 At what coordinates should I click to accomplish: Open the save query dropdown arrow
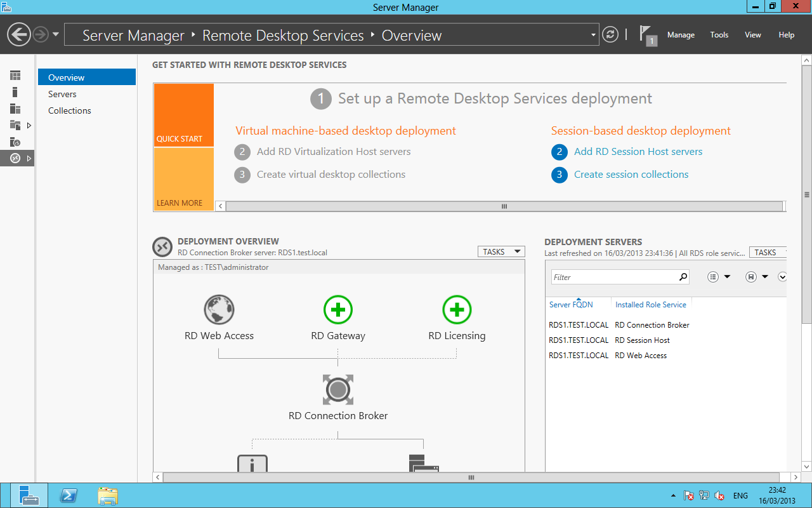coord(765,277)
